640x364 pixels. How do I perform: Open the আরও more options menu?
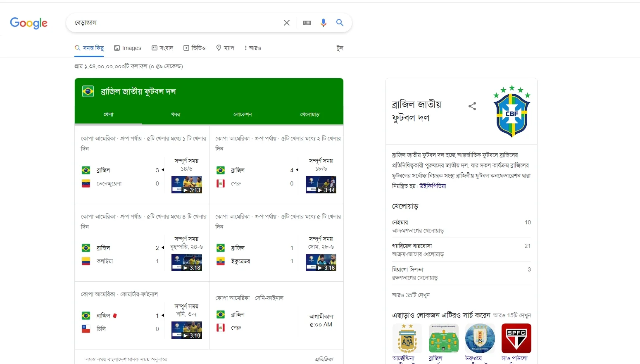click(x=253, y=48)
